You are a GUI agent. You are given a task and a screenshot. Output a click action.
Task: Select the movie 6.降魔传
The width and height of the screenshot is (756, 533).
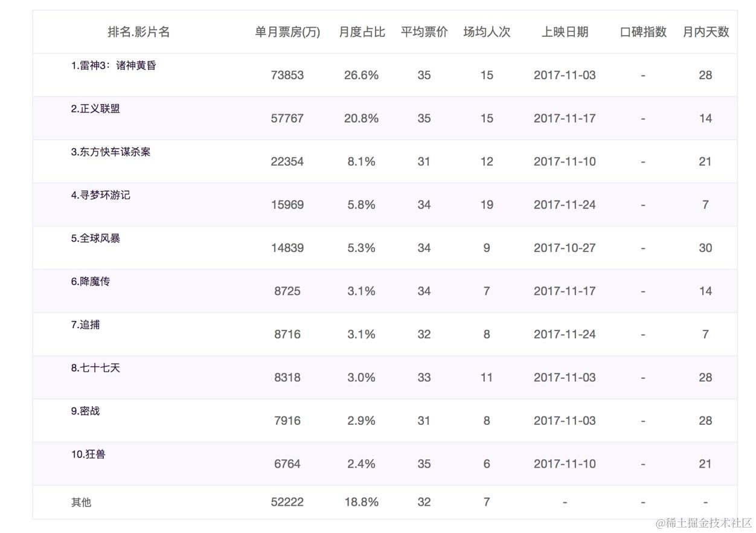tap(91, 282)
